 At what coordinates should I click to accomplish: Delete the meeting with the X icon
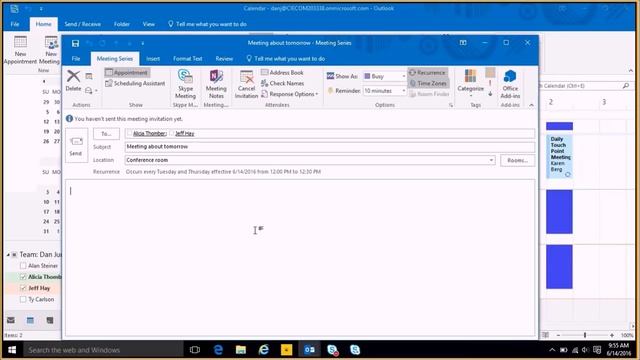(73, 80)
